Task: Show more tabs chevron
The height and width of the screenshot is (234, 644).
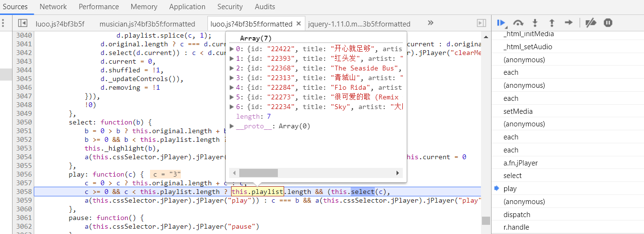Action: point(430,23)
